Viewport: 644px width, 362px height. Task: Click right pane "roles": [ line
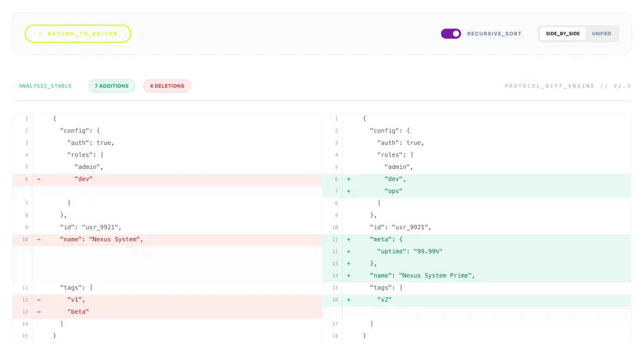(x=477, y=155)
